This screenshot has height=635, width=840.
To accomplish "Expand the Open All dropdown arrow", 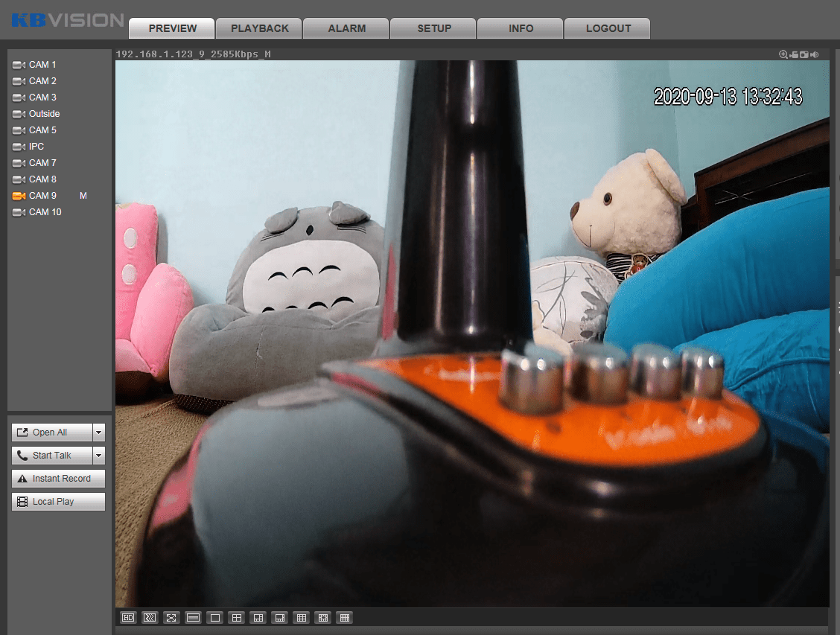I will point(98,433).
